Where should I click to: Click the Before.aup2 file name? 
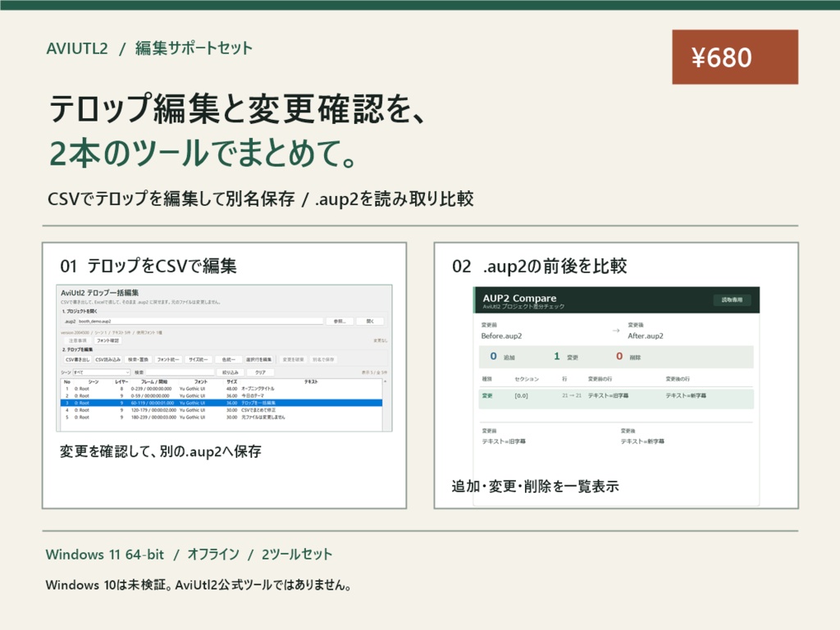coord(501,336)
